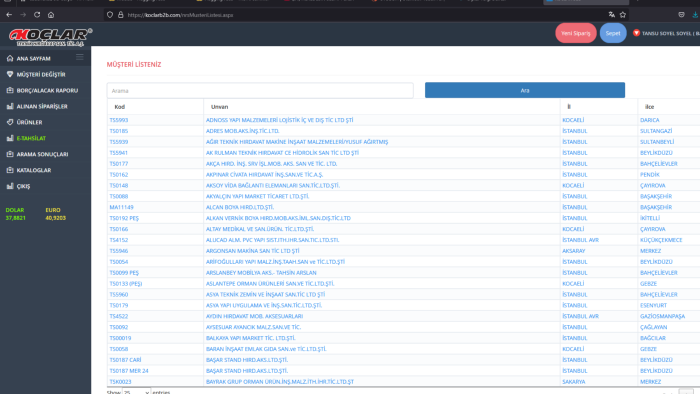Click into the Arama search field

pos(260,91)
